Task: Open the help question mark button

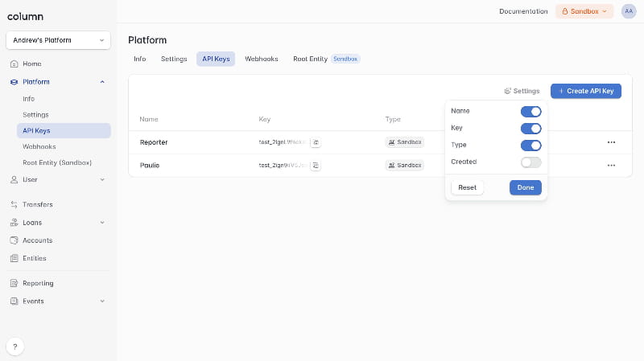Action: click(x=15, y=347)
